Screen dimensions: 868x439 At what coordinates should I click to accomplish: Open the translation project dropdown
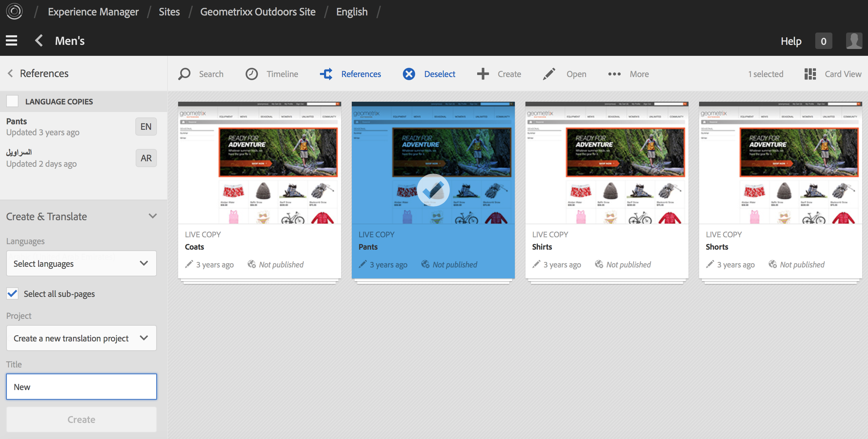[81, 338]
